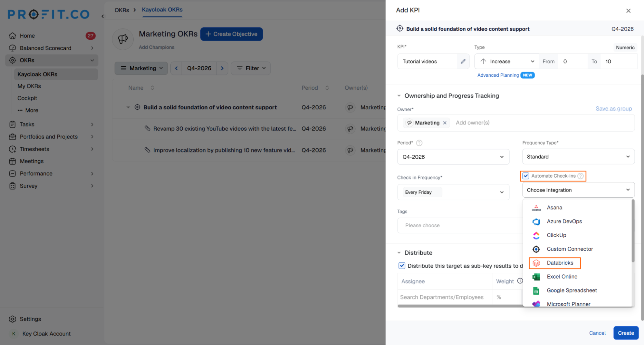Open Settings gear in the sidebar
Screen dimensions: 644x345
coord(13,319)
